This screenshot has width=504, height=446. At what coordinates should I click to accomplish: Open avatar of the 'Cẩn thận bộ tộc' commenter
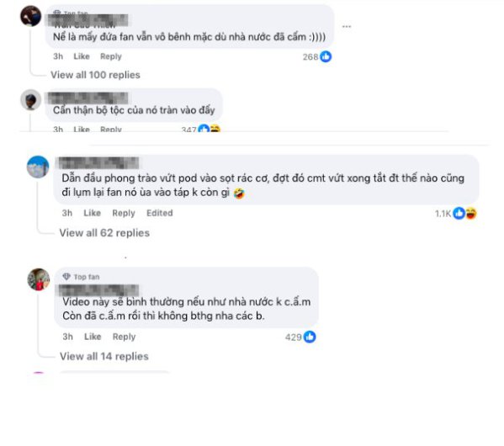click(31, 100)
